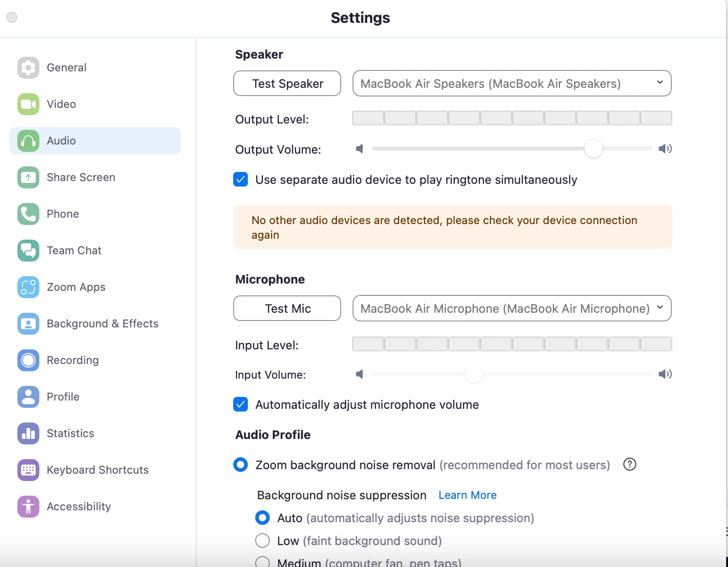Viewport: 728px width, 567px height.
Task: Disable automatically adjust microphone volume
Action: coord(241,405)
